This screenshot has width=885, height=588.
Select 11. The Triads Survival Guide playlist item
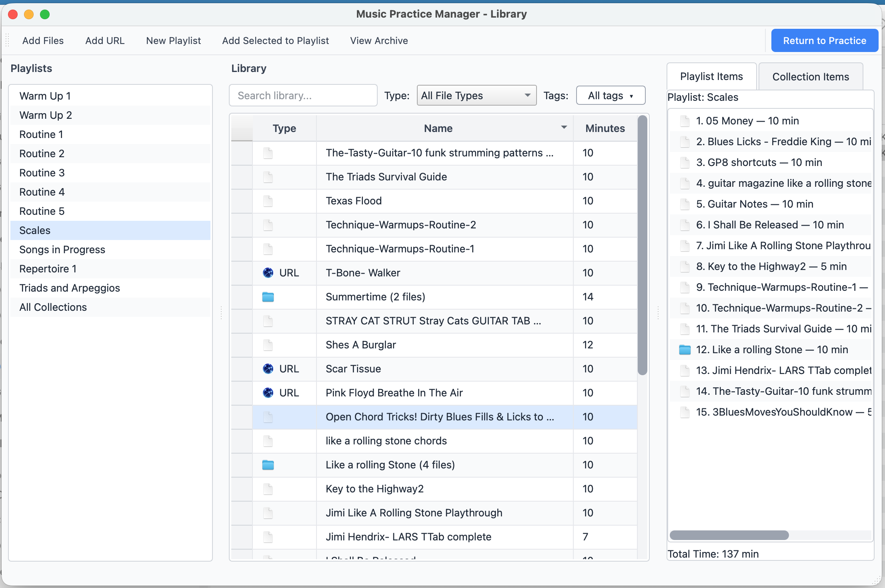click(x=771, y=329)
